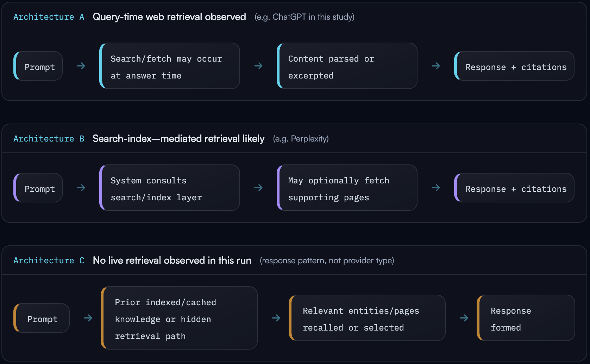Select the "Architecture A" label

tap(49, 17)
